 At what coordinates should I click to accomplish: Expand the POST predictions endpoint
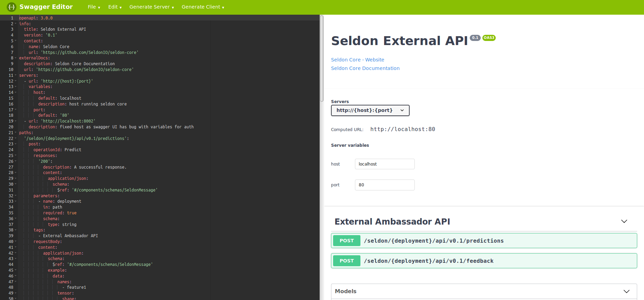(x=484, y=241)
